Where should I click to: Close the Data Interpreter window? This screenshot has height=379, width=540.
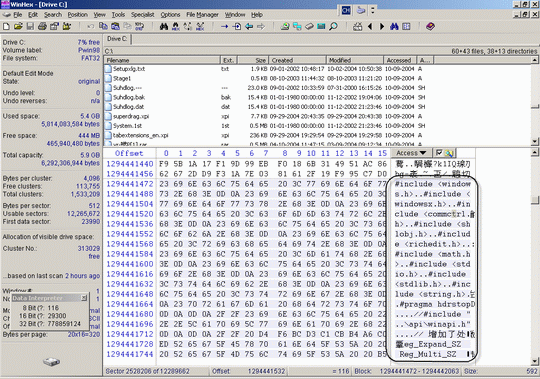click(x=84, y=298)
